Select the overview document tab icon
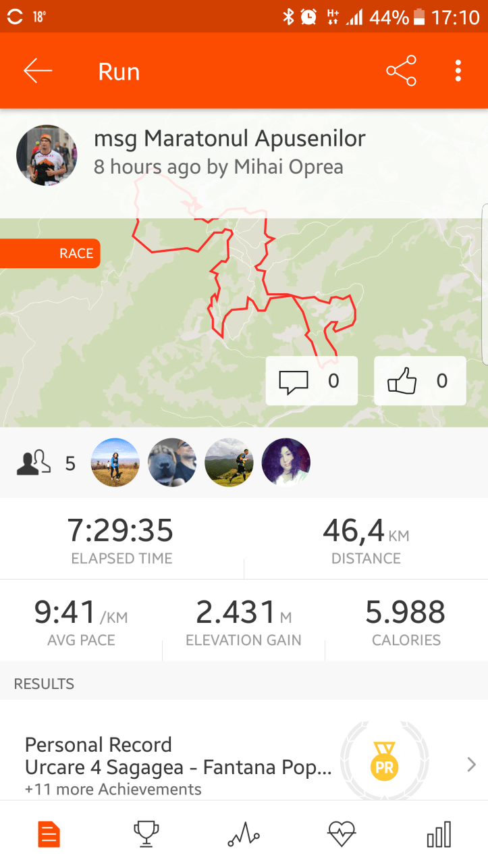488x868 pixels. [x=49, y=834]
